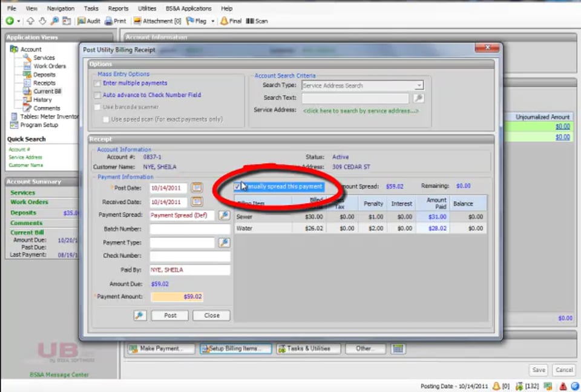The width and height of the screenshot is (581, 392).
Task: Toggle Use speed scan checkbox
Action: tap(106, 119)
